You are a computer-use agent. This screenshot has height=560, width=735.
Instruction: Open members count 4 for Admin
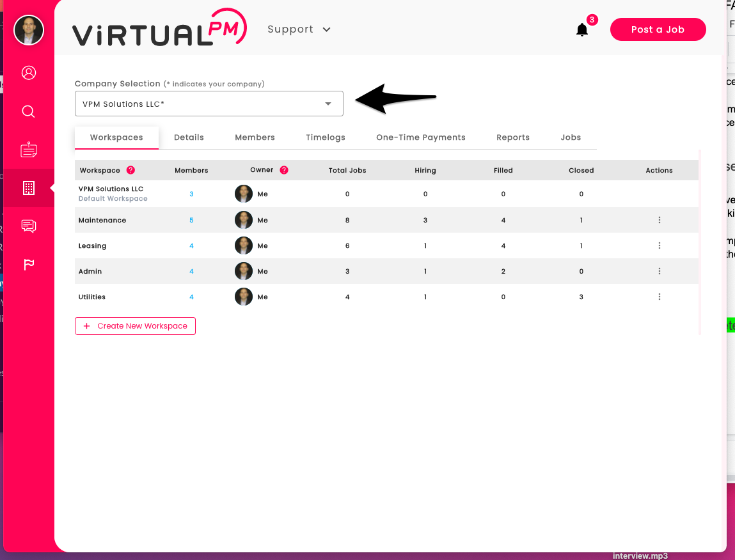[x=191, y=271]
